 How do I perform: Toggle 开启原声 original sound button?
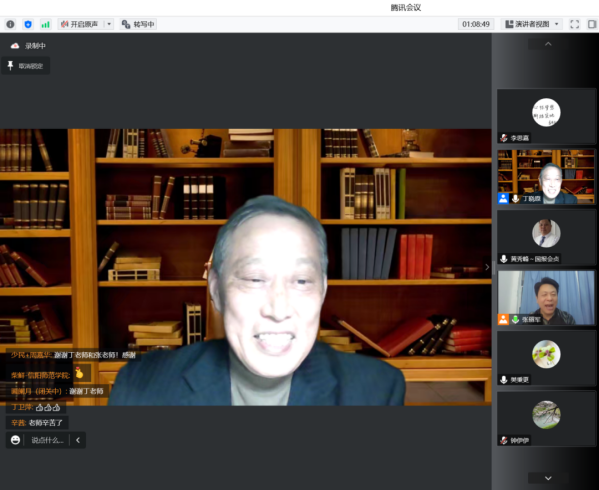point(80,24)
